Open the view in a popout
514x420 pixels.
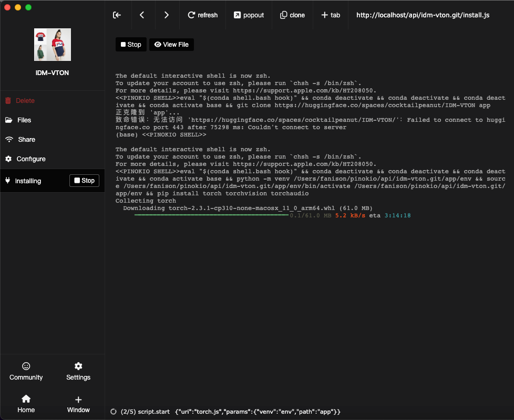[249, 15]
